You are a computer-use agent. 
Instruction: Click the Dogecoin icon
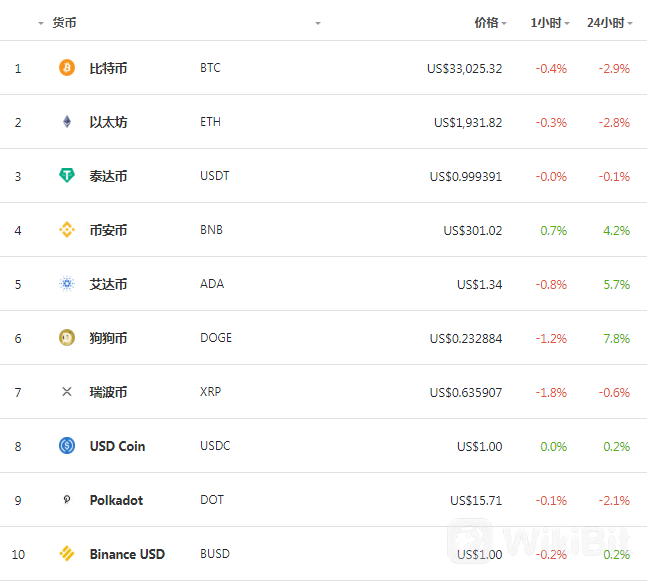tap(67, 338)
